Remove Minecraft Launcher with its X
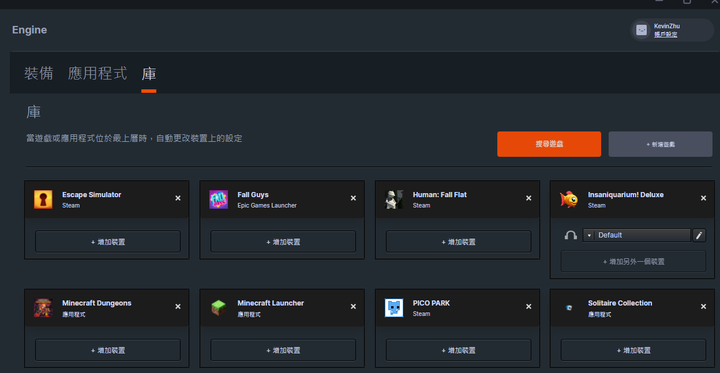The width and height of the screenshot is (720, 373). point(353,306)
